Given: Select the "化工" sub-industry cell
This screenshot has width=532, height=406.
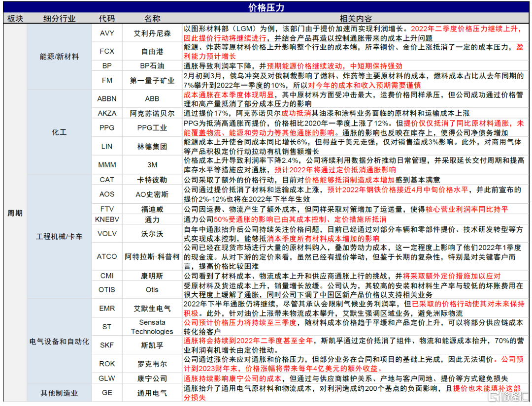Looking at the screenshot, I should tap(60, 132).
